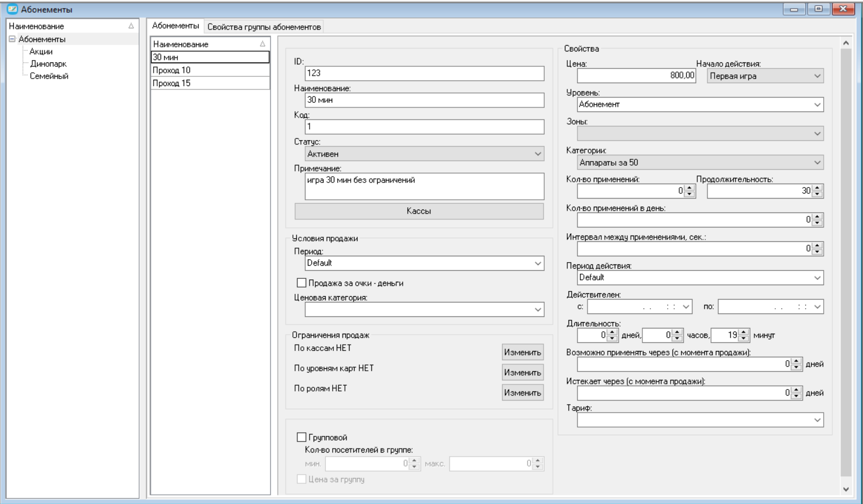Click the Цена input field
The width and height of the screenshot is (863, 504).
coord(637,76)
